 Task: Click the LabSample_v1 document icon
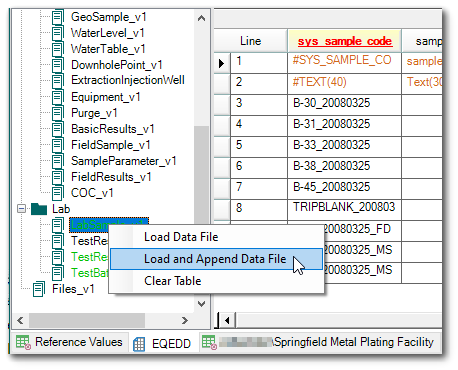(58, 225)
